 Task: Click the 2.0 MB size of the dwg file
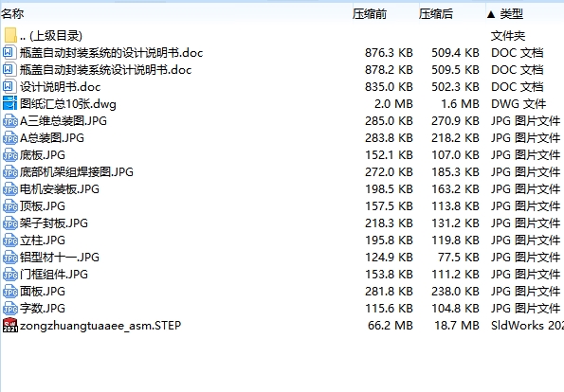[x=393, y=104]
